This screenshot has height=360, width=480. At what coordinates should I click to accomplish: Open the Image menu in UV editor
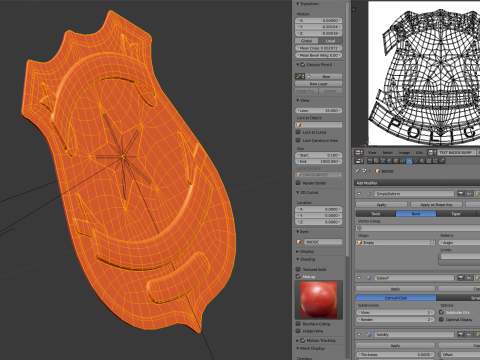[404, 152]
